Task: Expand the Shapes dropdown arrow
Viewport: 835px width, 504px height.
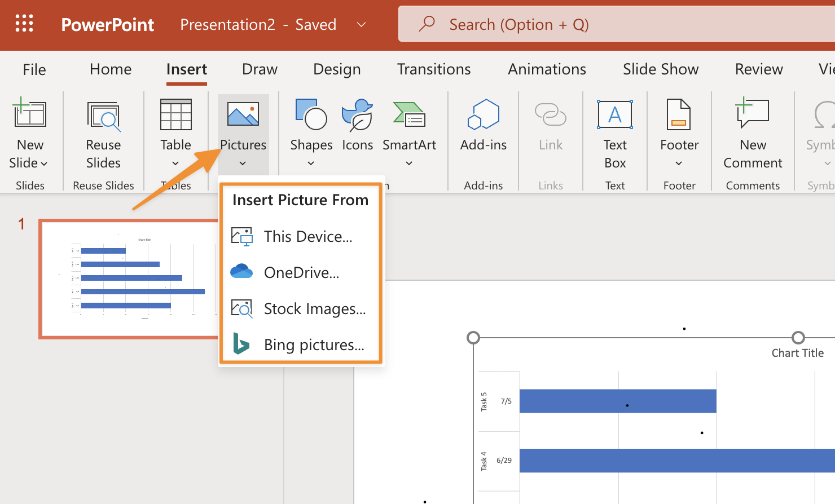Action: click(x=311, y=163)
